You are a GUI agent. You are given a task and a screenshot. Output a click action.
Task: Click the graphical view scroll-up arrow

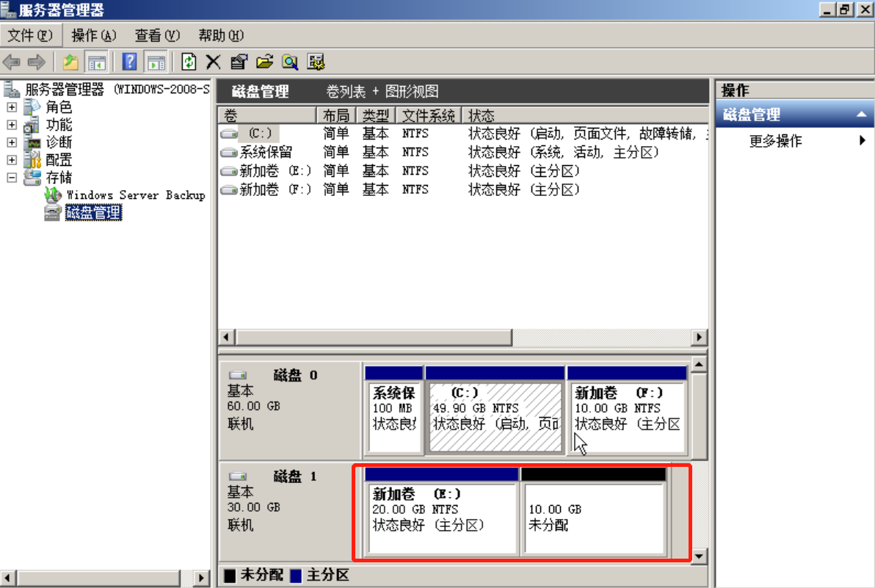tap(700, 365)
